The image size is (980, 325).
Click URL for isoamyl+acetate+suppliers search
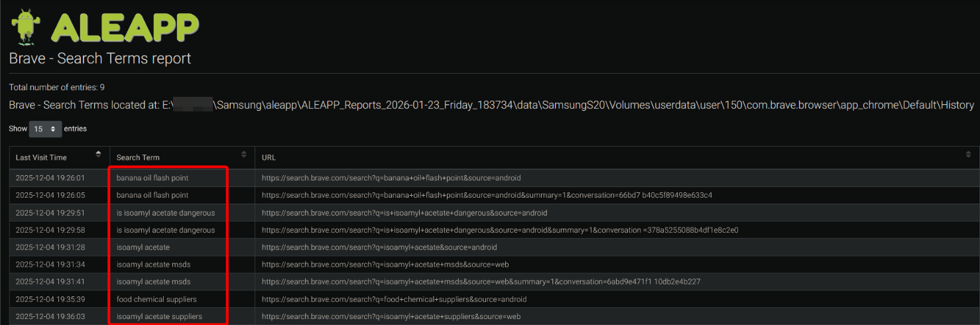tap(391, 316)
